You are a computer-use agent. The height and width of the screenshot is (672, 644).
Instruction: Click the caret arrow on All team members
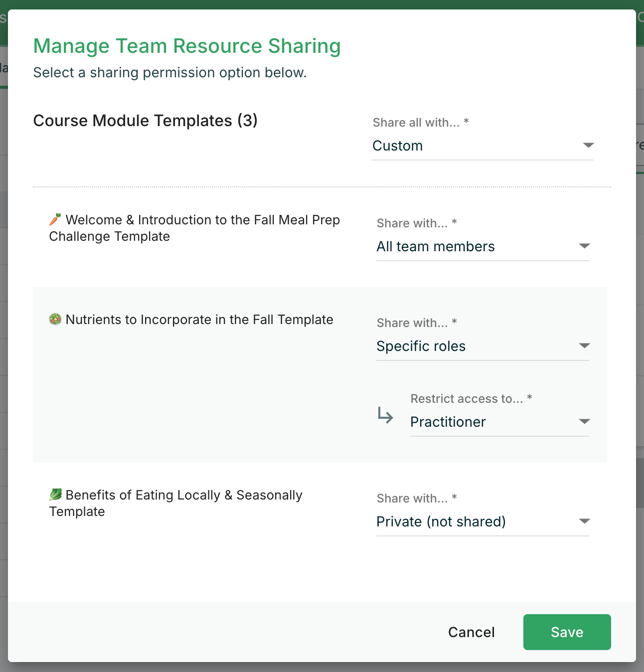pyautogui.click(x=584, y=246)
